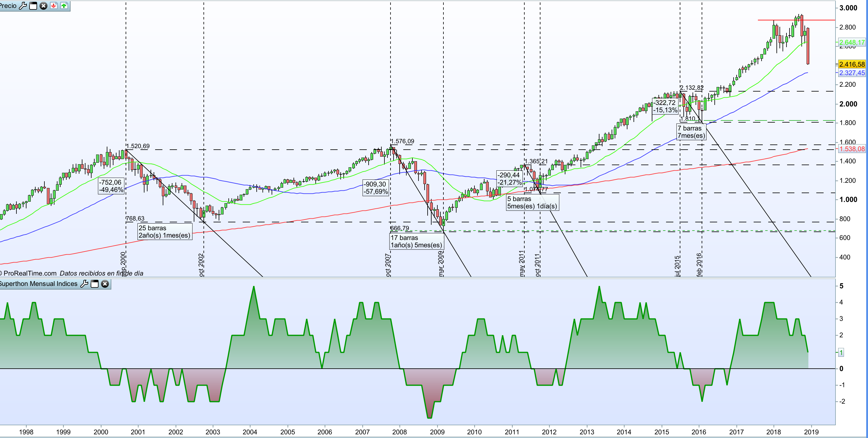868x438 pixels.
Task: Select the blue 2.327,45 moving average tag
Action: [852, 73]
